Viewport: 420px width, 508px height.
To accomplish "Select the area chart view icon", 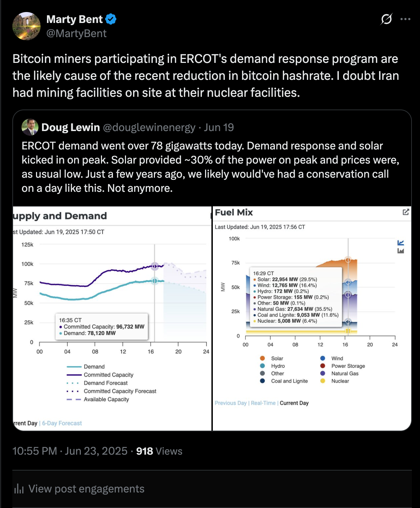I will (401, 251).
